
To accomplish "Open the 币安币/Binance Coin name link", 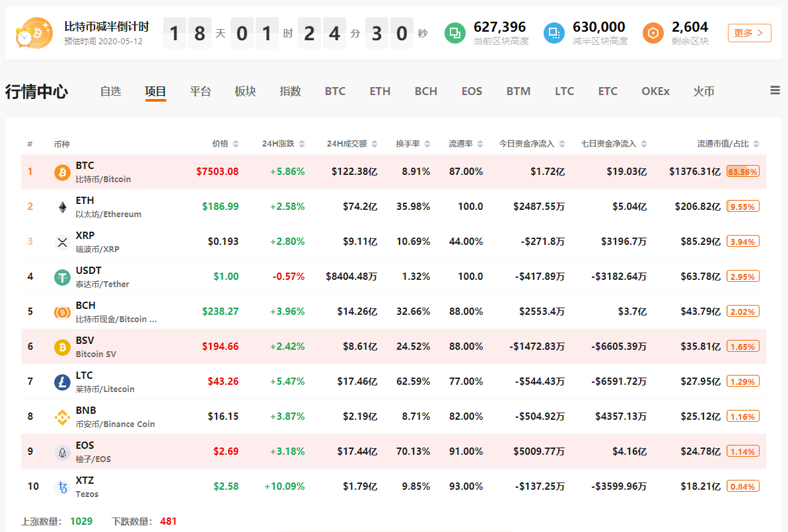I will pos(115,424).
